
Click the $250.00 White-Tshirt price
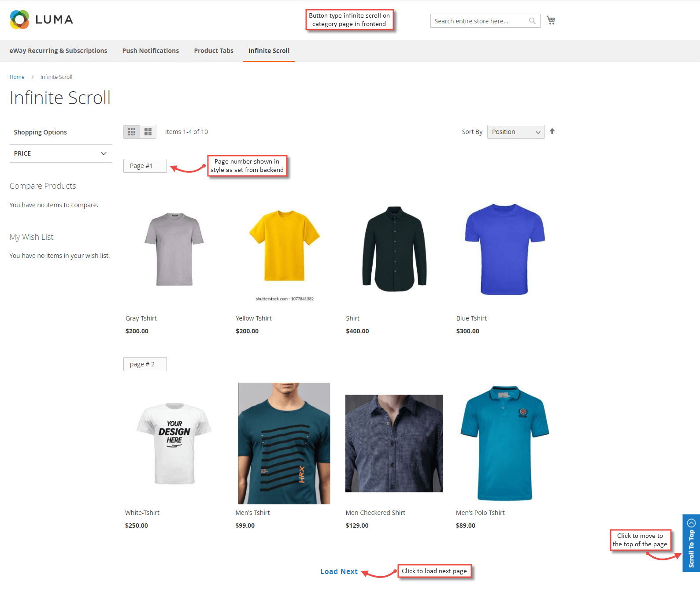coord(137,526)
